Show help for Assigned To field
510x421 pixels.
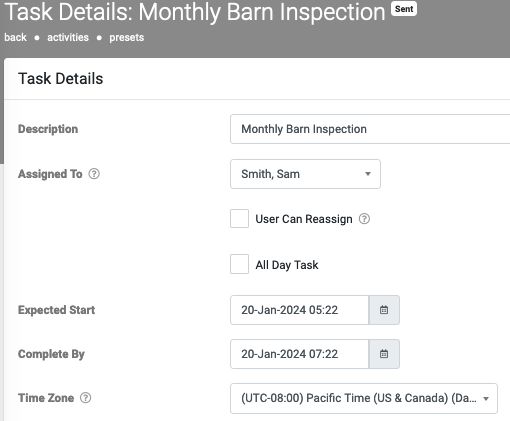click(x=94, y=174)
